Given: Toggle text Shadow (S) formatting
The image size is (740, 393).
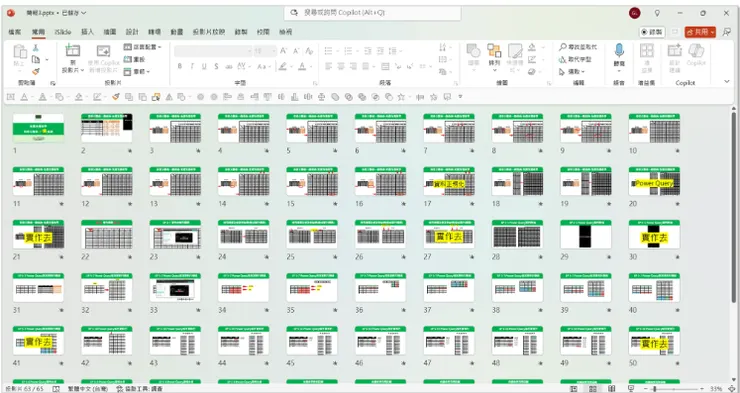Looking at the screenshot, I should [216, 67].
